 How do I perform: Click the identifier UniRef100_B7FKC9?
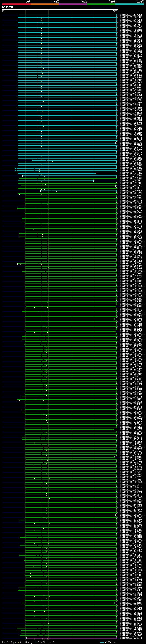(x=131, y=173)
